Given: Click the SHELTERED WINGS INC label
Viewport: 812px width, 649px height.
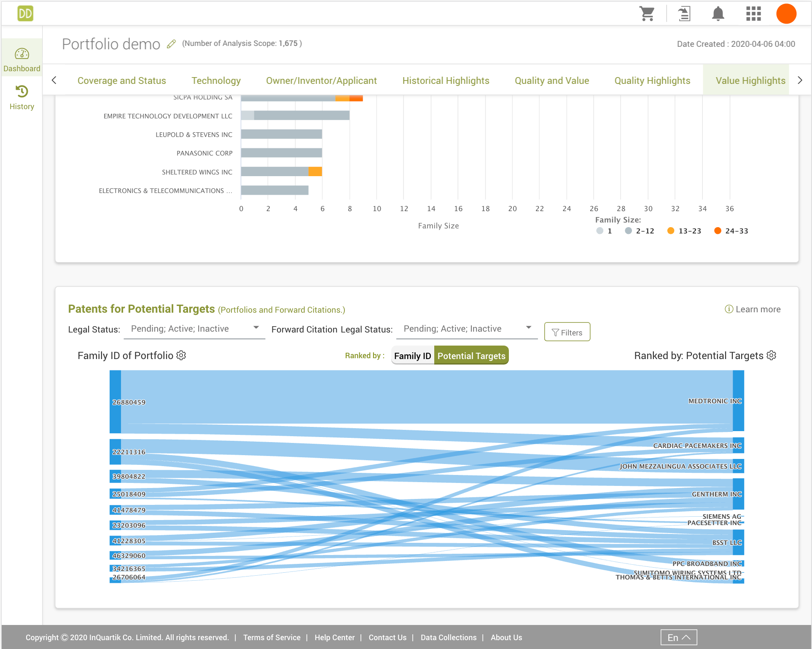Looking at the screenshot, I should (x=197, y=172).
